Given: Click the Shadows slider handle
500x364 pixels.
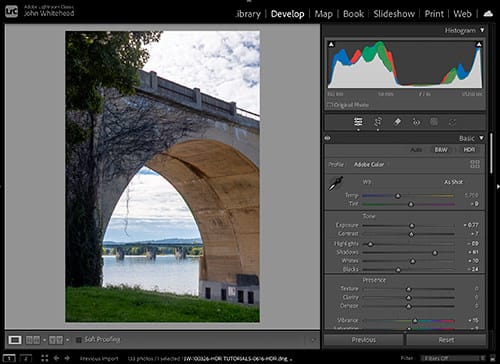Looking at the screenshot, I should (x=435, y=253).
